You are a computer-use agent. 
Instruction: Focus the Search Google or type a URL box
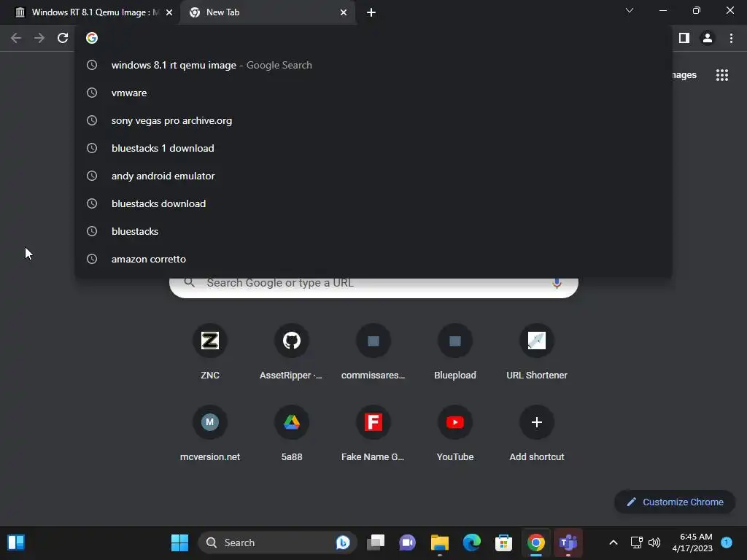click(373, 287)
